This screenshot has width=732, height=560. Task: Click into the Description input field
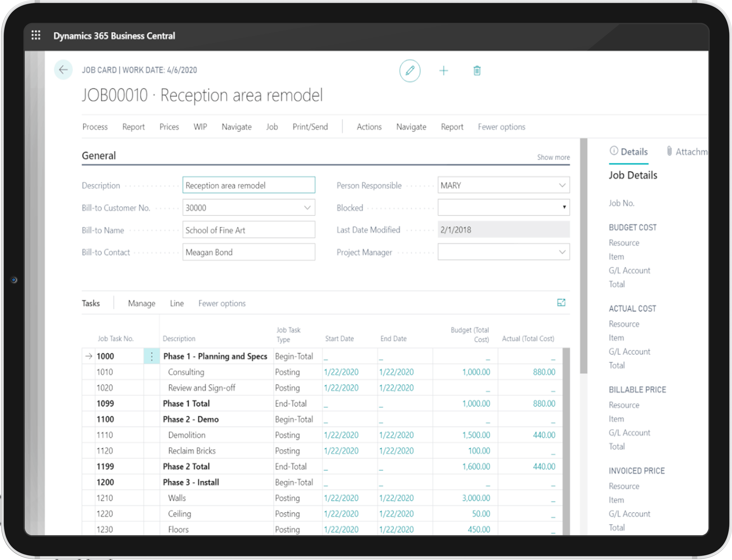pos(249,185)
